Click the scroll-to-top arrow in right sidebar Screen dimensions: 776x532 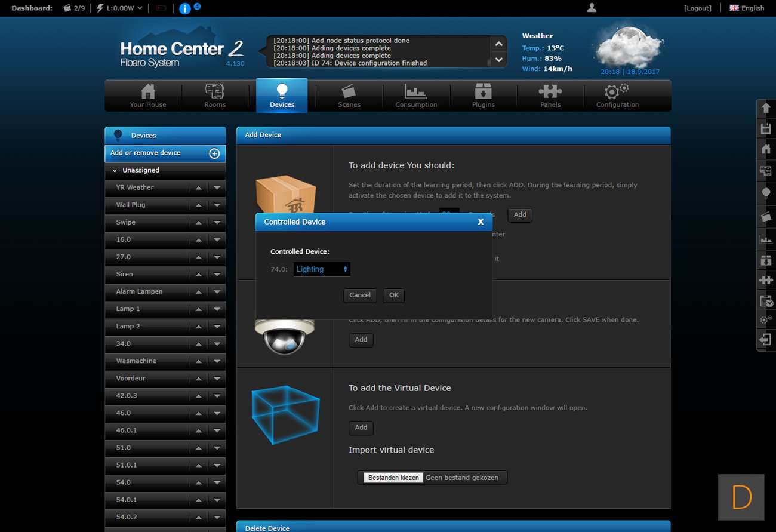coord(766,109)
